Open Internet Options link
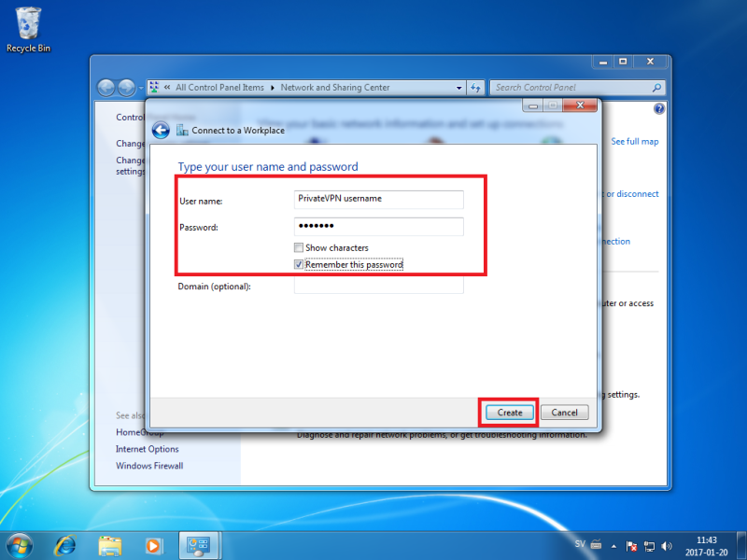 click(148, 449)
